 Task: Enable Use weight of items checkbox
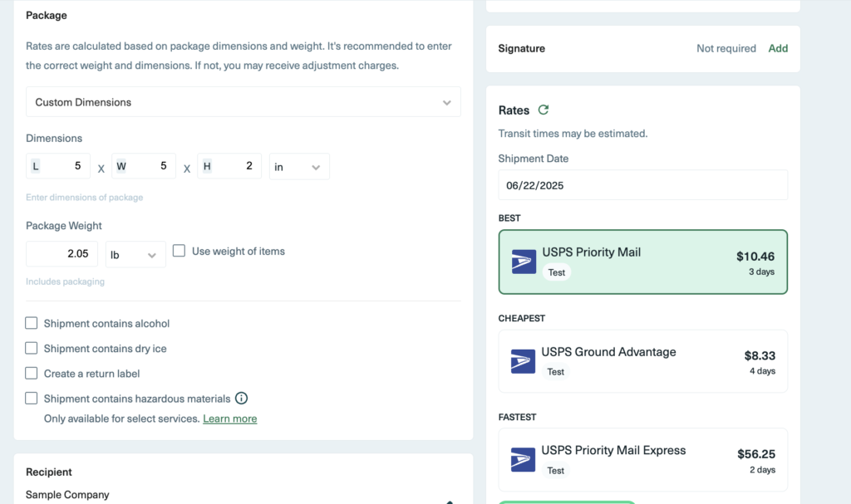click(x=179, y=251)
